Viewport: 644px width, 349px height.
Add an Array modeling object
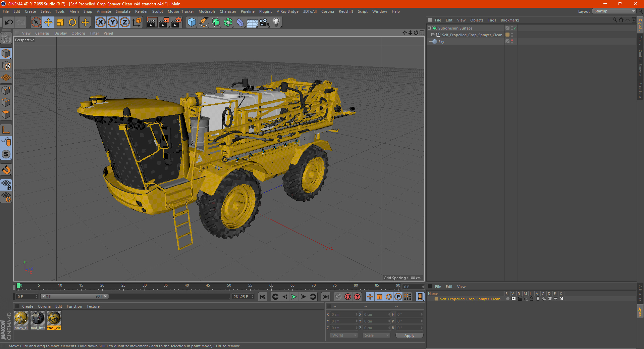coord(228,22)
